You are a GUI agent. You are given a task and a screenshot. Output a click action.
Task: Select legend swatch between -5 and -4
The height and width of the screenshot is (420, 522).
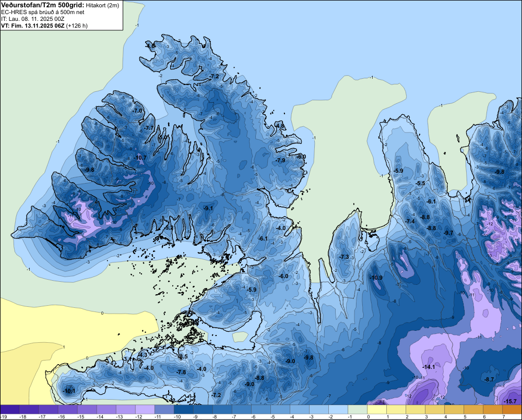click(x=280, y=410)
